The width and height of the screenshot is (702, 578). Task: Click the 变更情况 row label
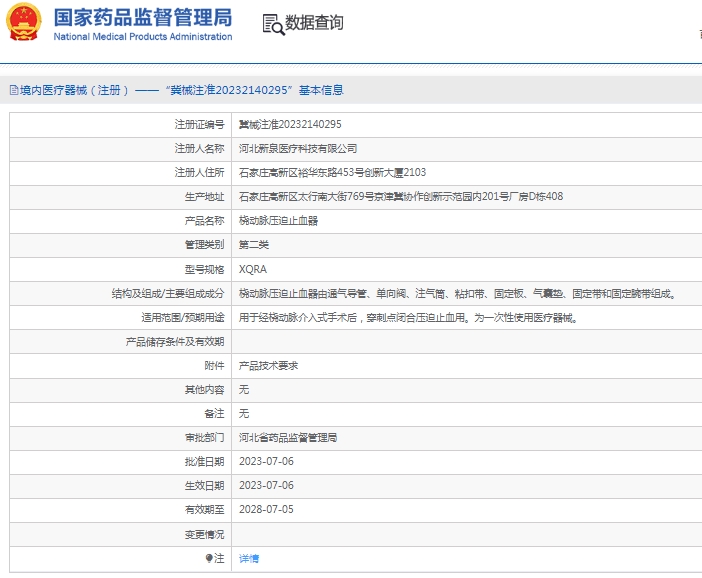[205, 534]
